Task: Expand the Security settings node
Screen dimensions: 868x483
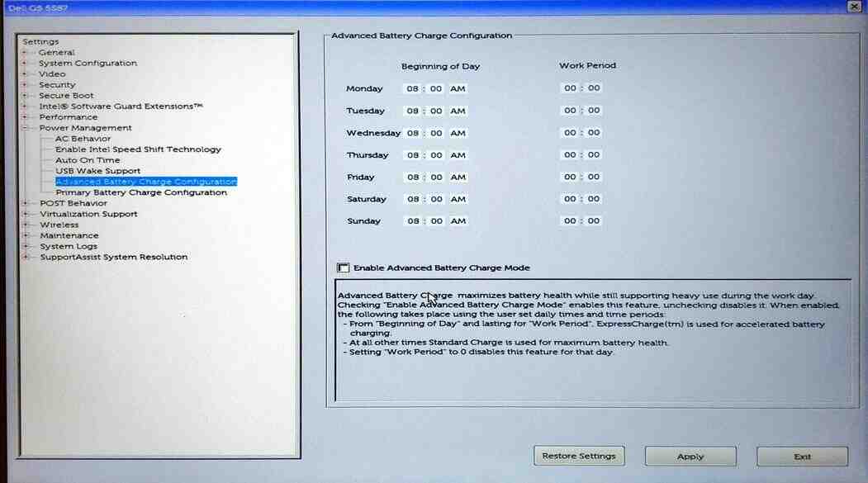Action: (x=24, y=85)
